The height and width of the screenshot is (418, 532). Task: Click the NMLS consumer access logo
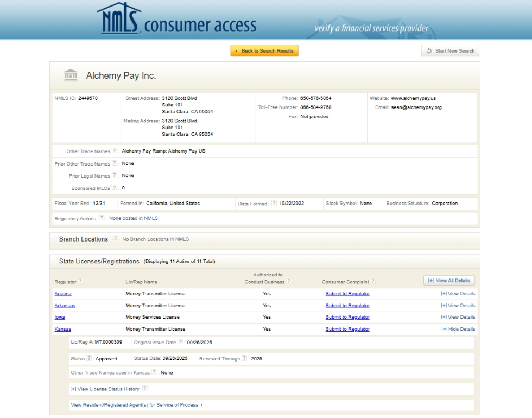click(x=176, y=21)
